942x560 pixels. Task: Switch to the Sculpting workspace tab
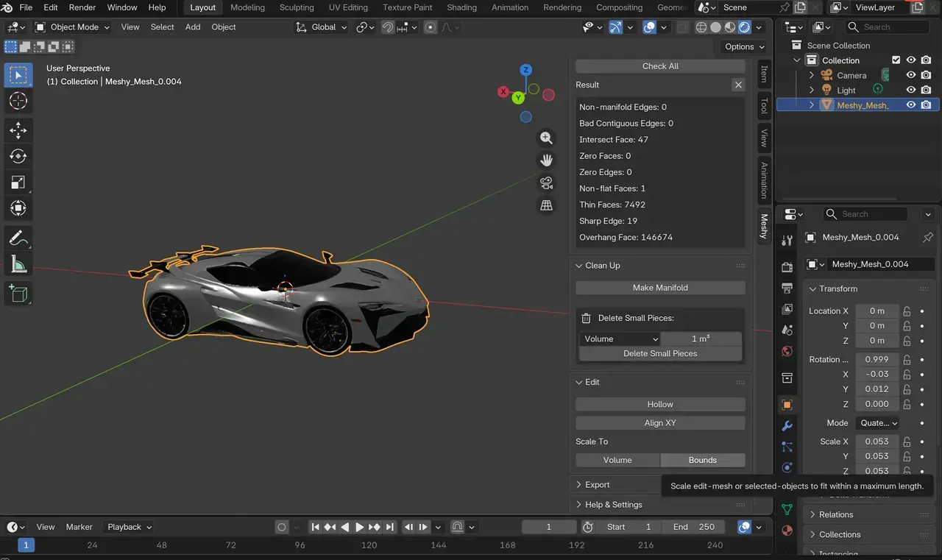[296, 7]
